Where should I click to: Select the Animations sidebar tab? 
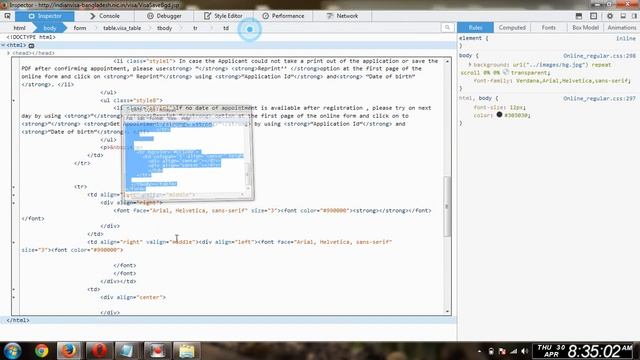pyautogui.click(x=622, y=27)
